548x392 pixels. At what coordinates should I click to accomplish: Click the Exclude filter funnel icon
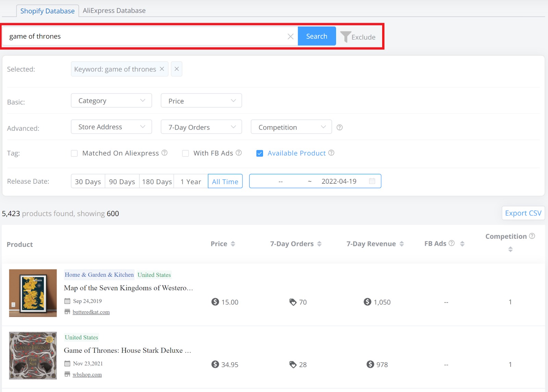click(x=346, y=36)
